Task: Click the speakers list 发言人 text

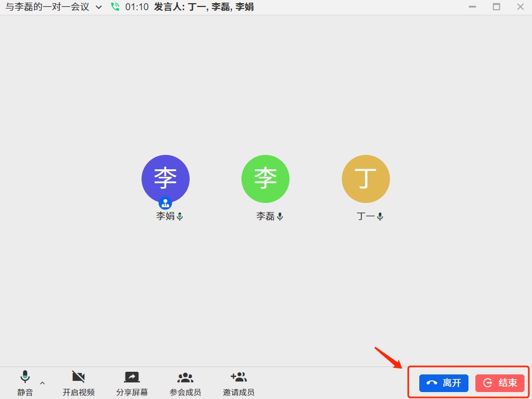Action: tap(204, 7)
